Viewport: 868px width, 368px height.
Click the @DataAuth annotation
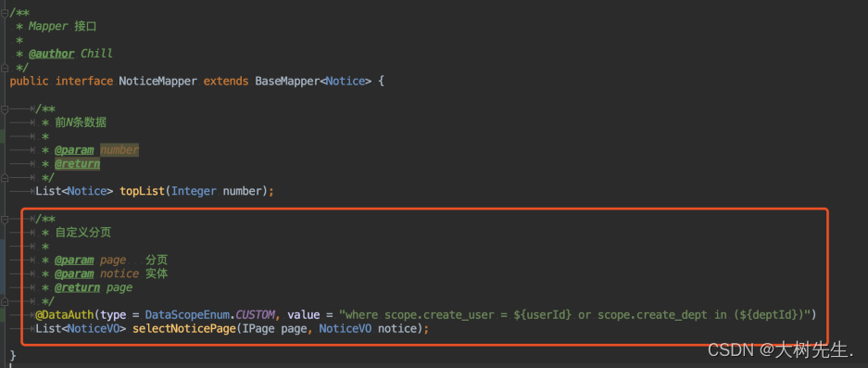click(x=65, y=315)
